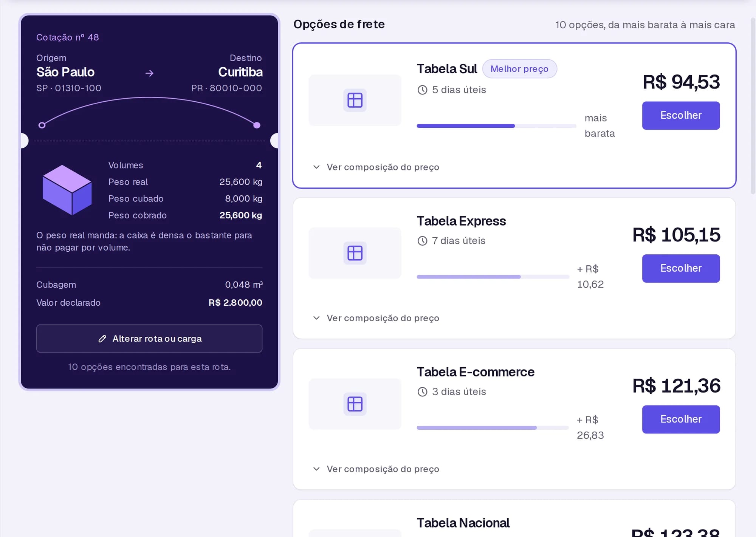Click the PR · 80010-000 postal code
This screenshot has height=537, width=756.
(x=226, y=88)
